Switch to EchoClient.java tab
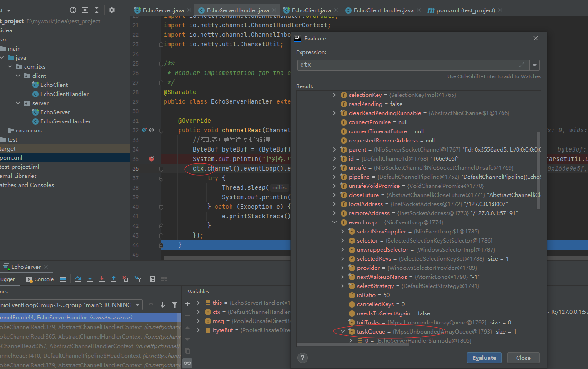This screenshot has width=588, height=369. (x=311, y=10)
